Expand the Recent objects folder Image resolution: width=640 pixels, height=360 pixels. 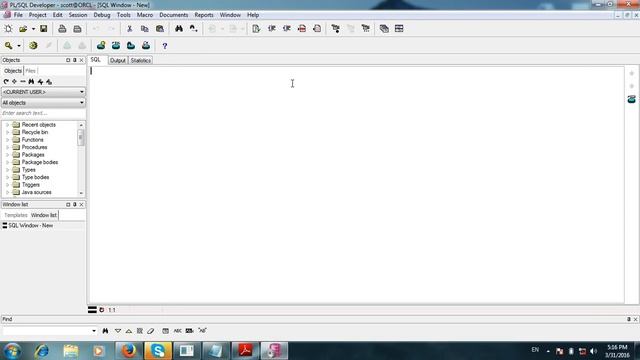point(7,125)
